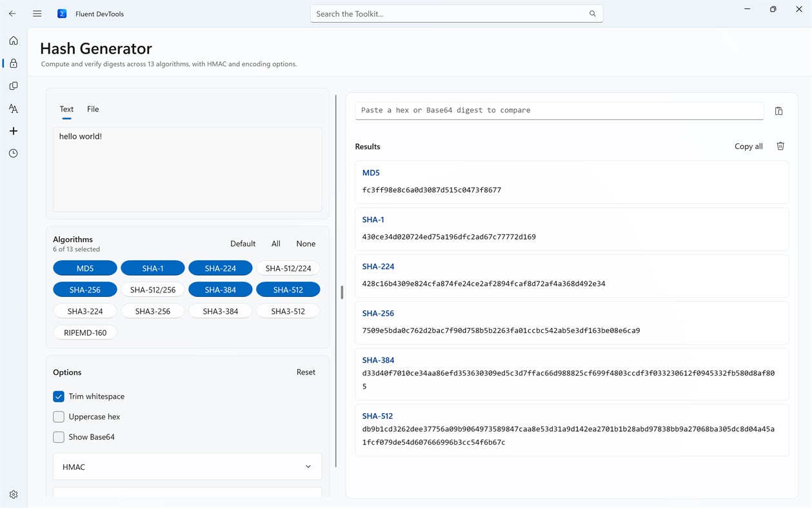Toggle the SHA-512 algorithm chip
The image size is (812, 508).
pos(288,290)
